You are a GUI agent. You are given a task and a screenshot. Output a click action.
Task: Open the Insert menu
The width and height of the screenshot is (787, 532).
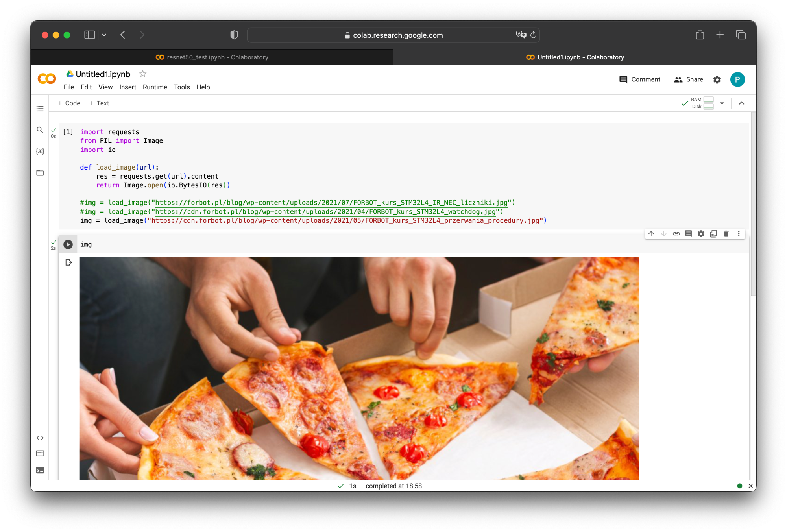pos(128,87)
